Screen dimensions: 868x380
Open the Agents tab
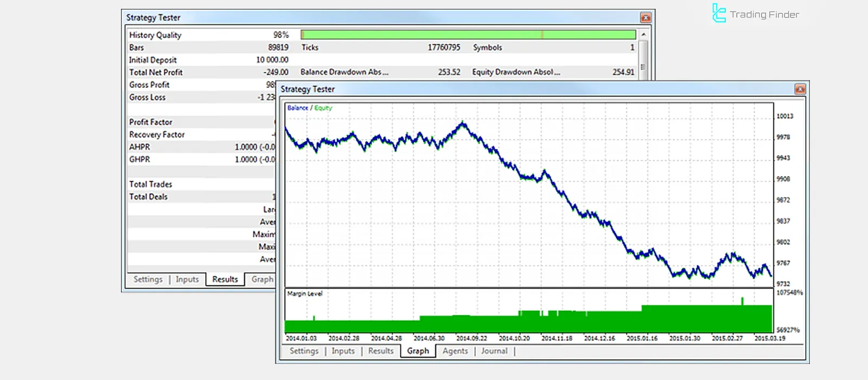(455, 351)
